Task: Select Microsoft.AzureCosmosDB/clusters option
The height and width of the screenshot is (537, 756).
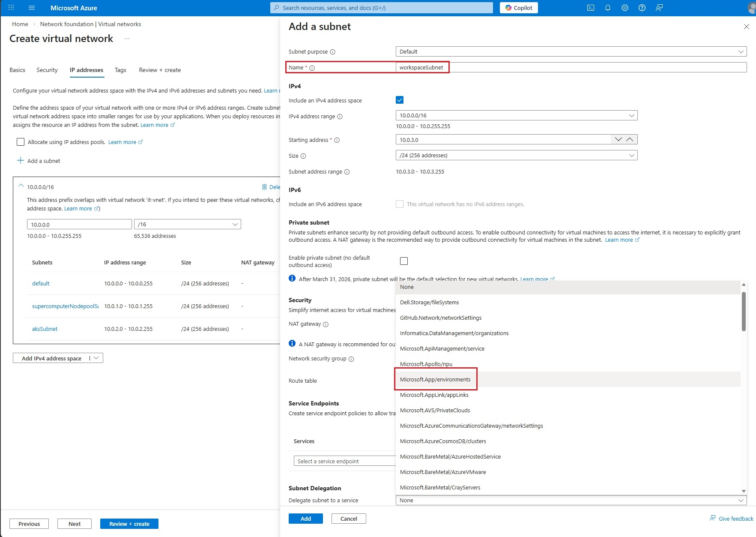Action: click(x=568, y=441)
